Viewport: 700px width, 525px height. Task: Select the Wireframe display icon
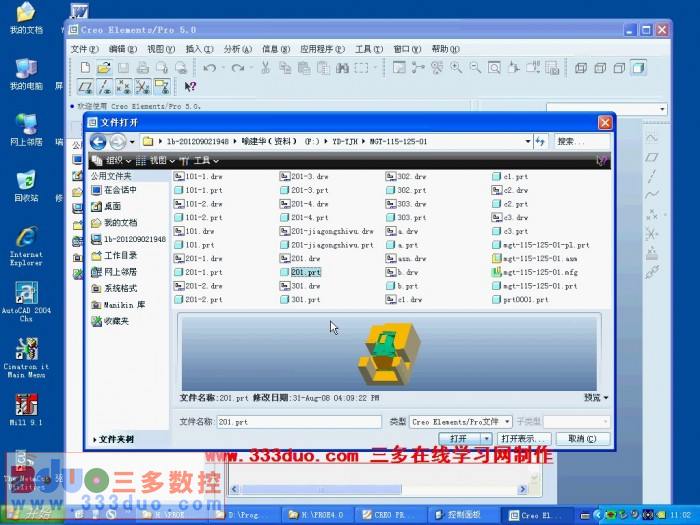coord(581,68)
